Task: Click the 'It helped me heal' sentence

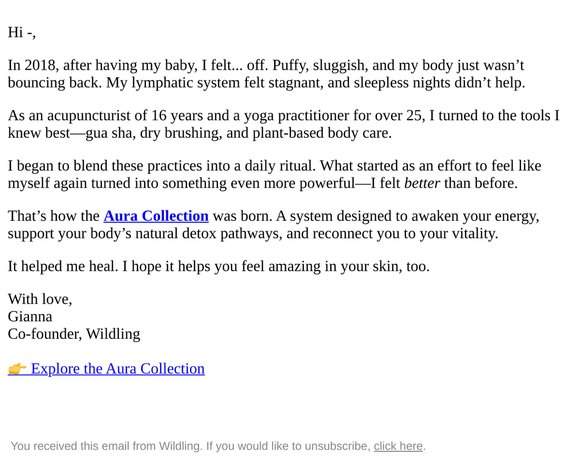Action: click(63, 266)
